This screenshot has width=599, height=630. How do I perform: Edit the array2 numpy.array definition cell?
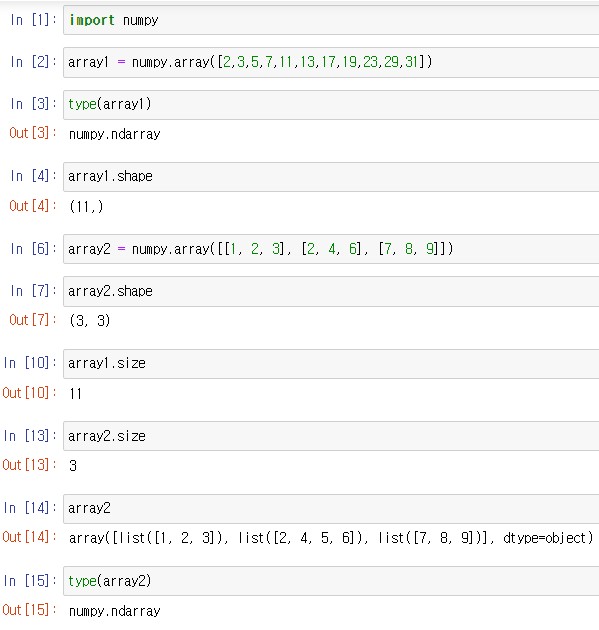(331, 249)
